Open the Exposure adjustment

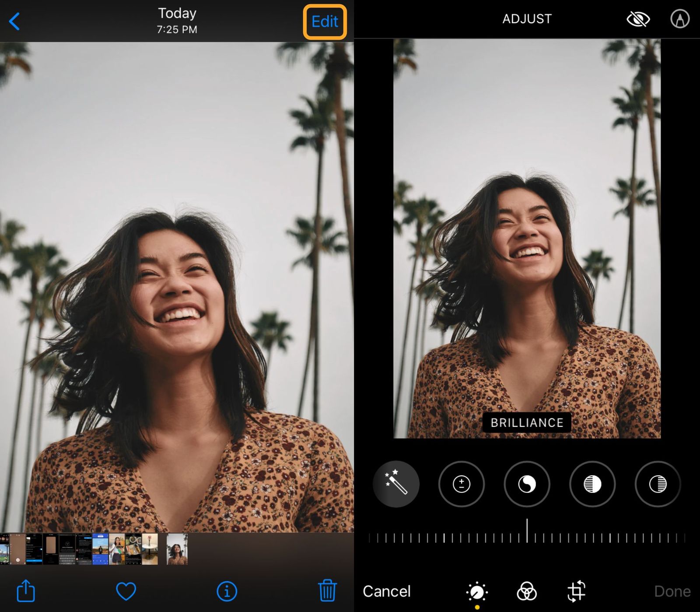[x=461, y=484]
